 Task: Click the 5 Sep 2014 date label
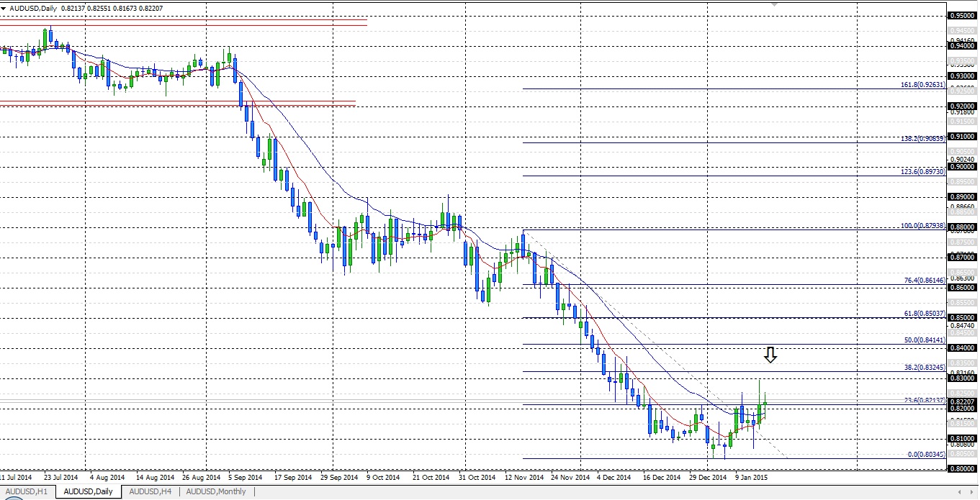[246, 477]
